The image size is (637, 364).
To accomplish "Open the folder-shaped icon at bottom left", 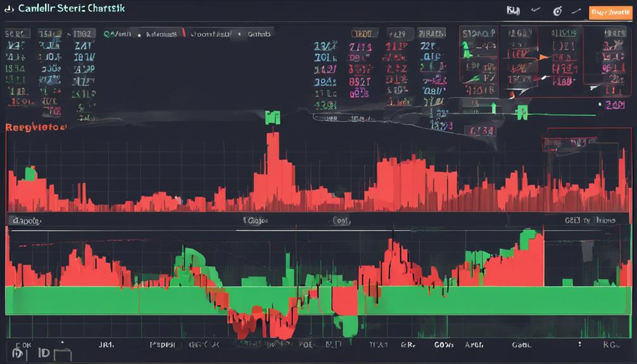I will point(62,355).
